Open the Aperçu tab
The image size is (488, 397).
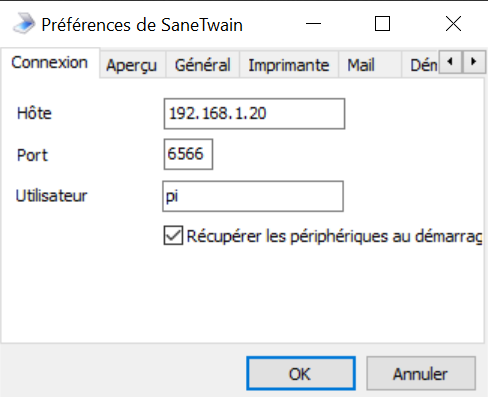coord(132,65)
